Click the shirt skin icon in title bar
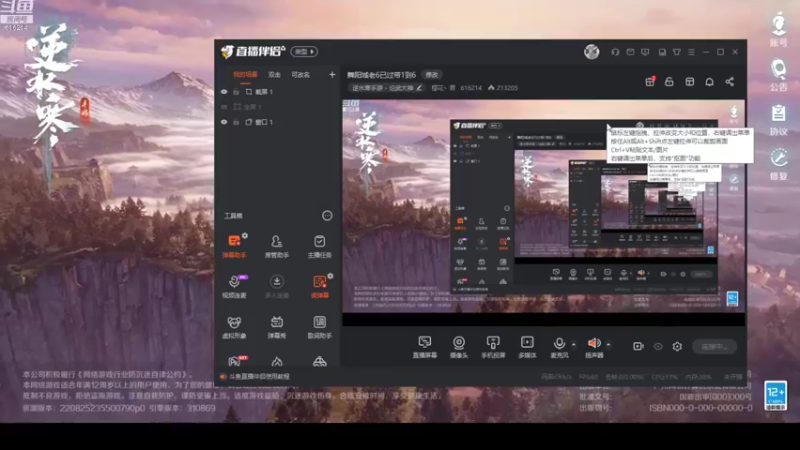 pos(677,52)
